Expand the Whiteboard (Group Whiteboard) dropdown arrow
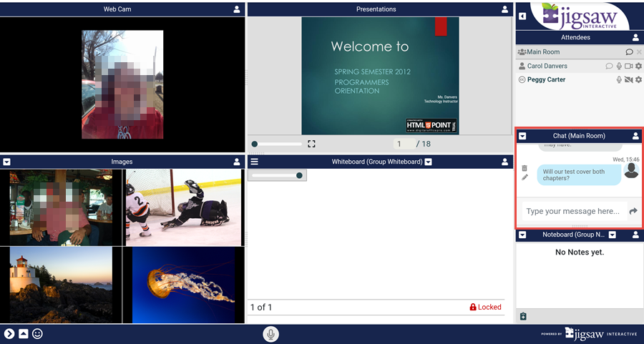 tap(428, 162)
